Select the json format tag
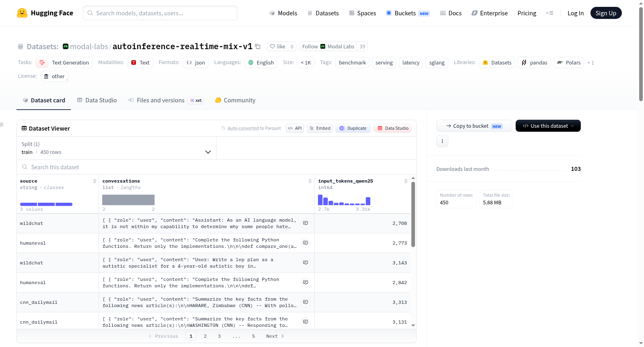The width and height of the screenshot is (644, 347). 196,62
